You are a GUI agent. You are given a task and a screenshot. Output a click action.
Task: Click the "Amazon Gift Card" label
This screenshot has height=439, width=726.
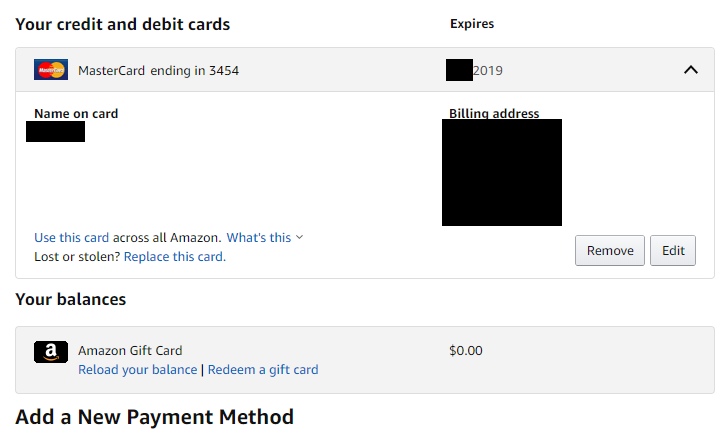click(130, 350)
